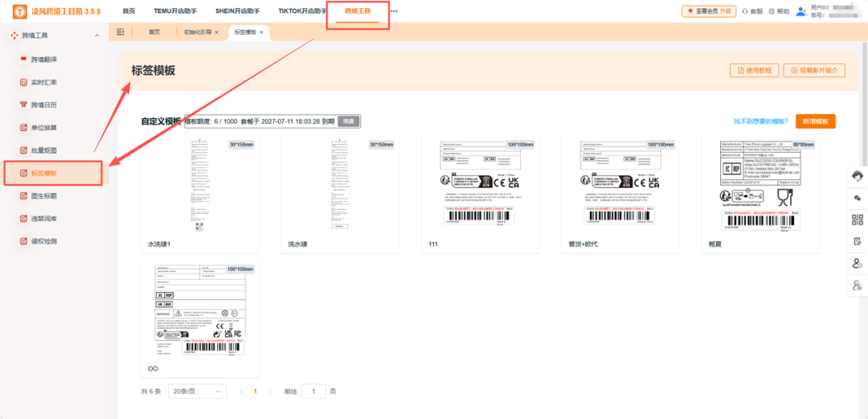Switch to the 首页 page tab
Image resolution: width=868 pixels, height=419 pixels.
pyautogui.click(x=154, y=32)
